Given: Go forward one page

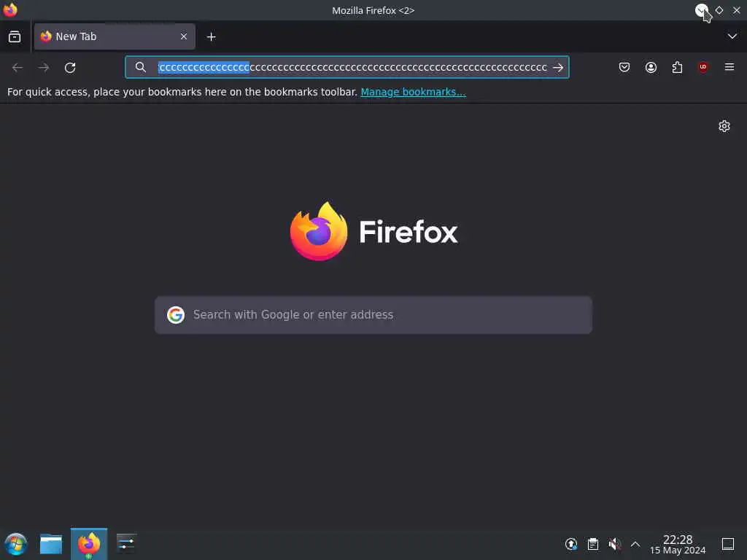Looking at the screenshot, I should pos(44,68).
